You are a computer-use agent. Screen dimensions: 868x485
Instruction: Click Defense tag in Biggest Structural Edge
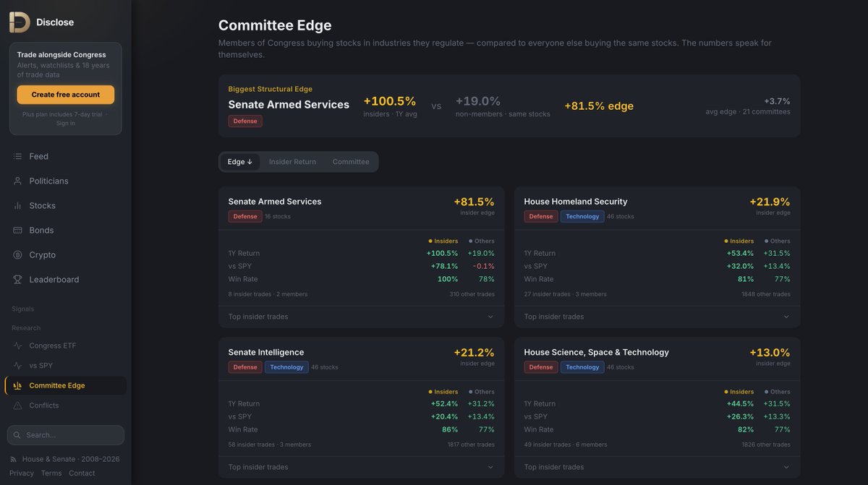245,121
